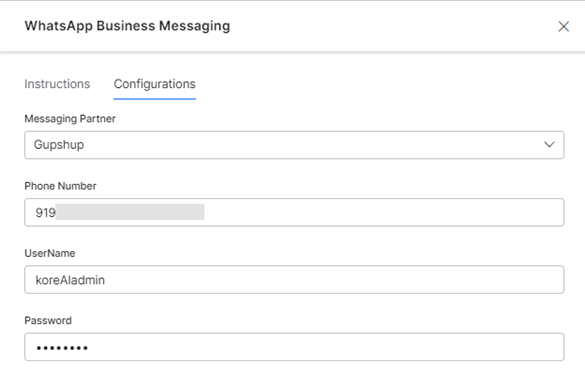Click the Password label
Image resolution: width=585 pixels, height=381 pixels.
click(48, 321)
